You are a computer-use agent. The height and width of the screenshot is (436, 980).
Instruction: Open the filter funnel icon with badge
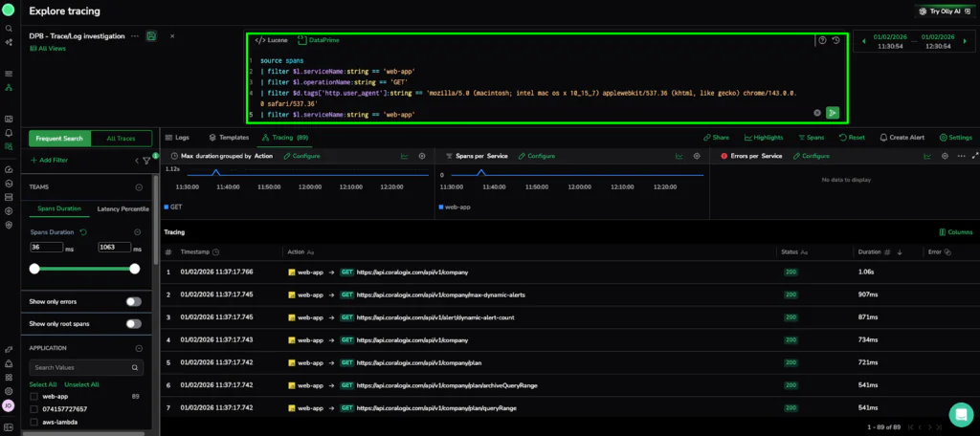click(146, 161)
